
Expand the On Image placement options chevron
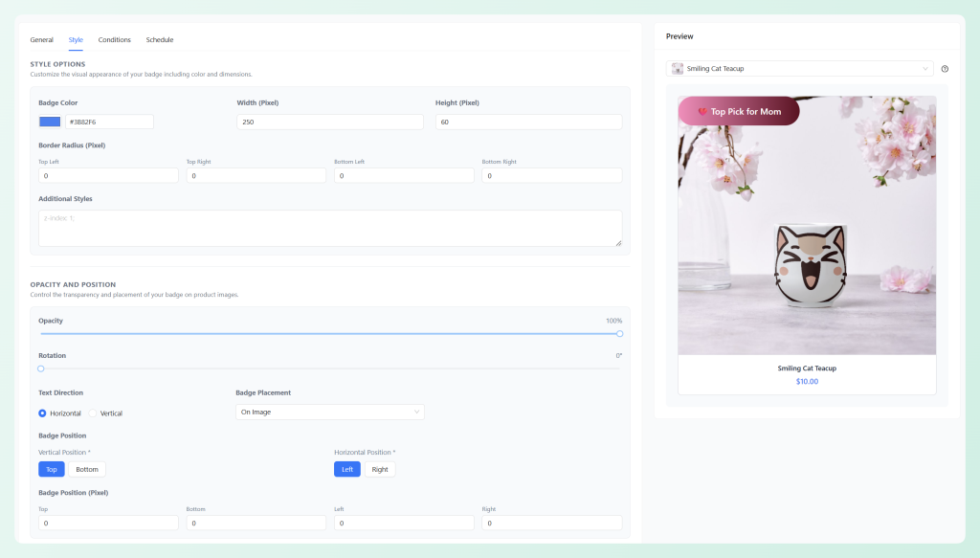[x=417, y=412]
